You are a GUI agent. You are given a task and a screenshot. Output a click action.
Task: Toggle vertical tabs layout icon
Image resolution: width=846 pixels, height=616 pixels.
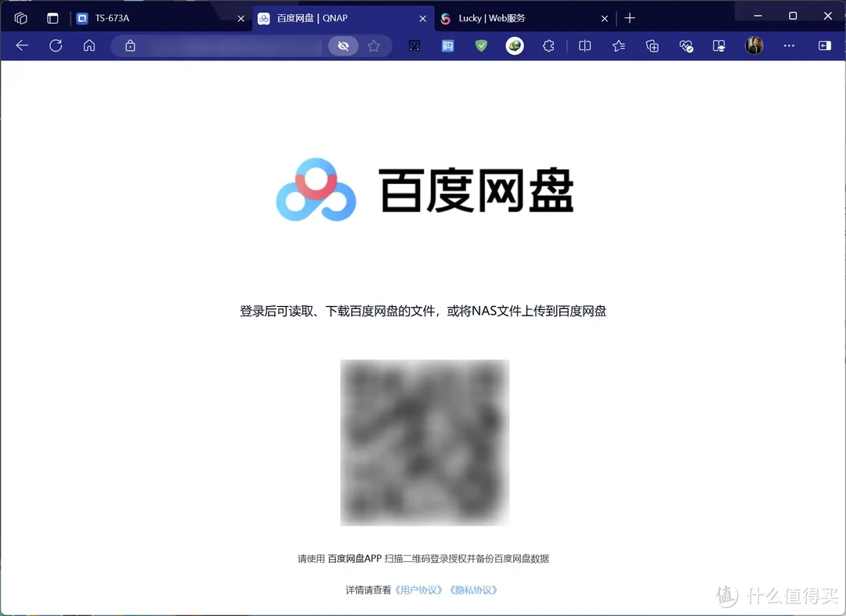pos(52,17)
